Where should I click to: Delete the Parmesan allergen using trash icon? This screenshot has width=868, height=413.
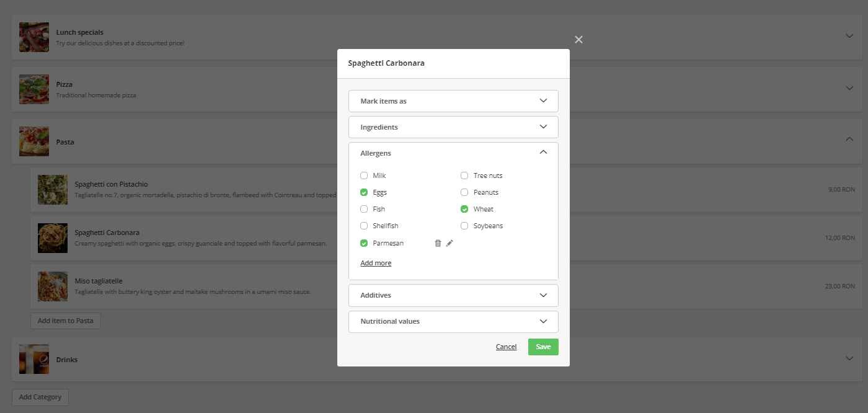[438, 242]
